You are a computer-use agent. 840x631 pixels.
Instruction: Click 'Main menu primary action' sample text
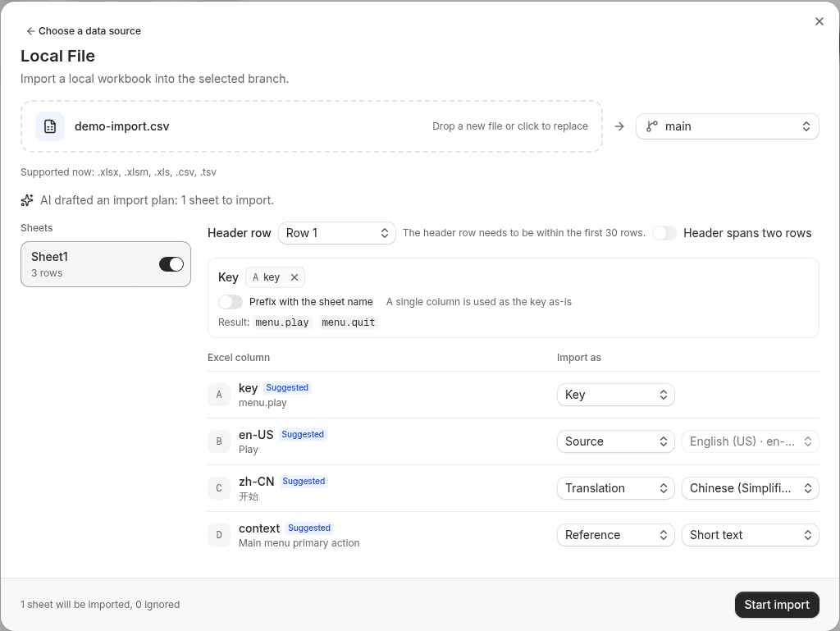click(299, 542)
